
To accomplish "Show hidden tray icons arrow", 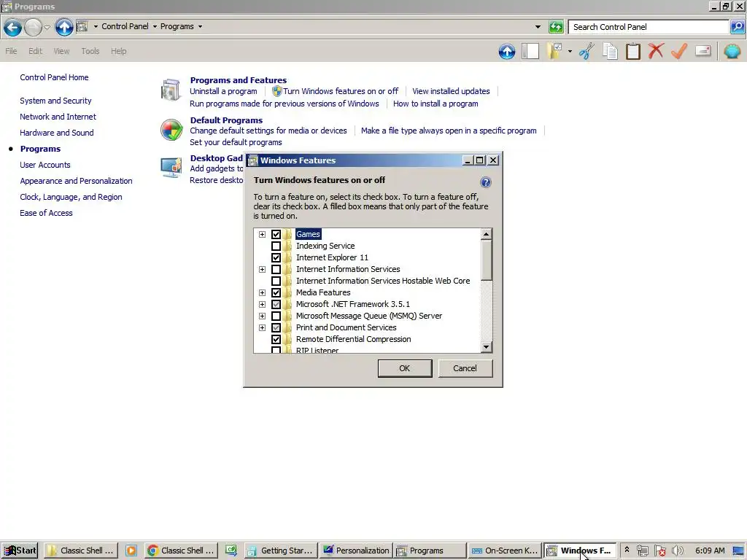I will point(627,550).
